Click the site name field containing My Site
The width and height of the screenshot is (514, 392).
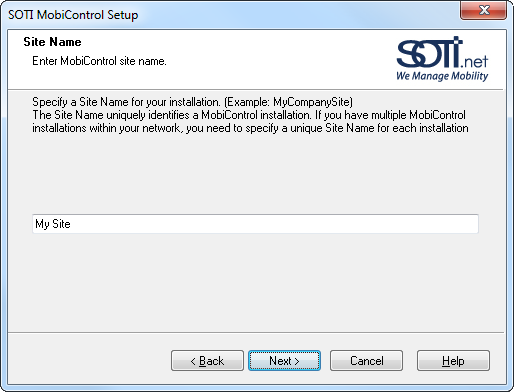[255, 224]
